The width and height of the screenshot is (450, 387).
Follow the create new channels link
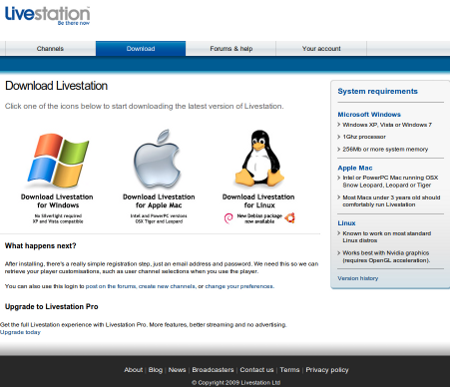167,286
